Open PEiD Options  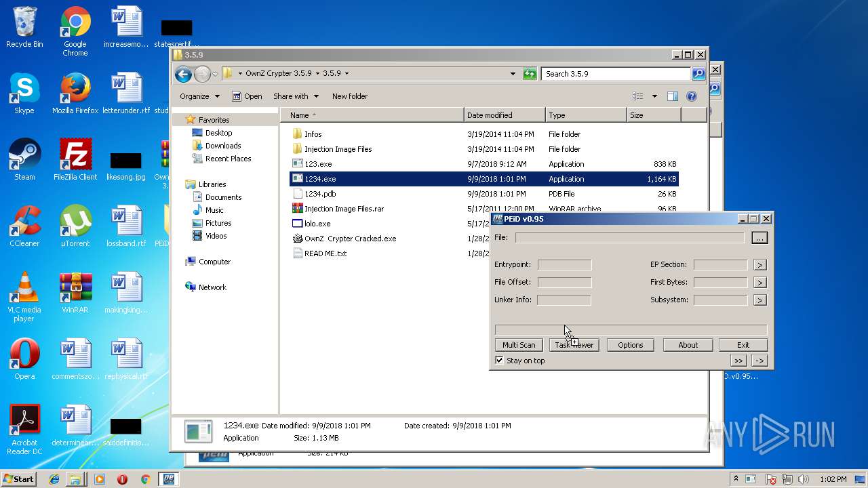coord(630,345)
